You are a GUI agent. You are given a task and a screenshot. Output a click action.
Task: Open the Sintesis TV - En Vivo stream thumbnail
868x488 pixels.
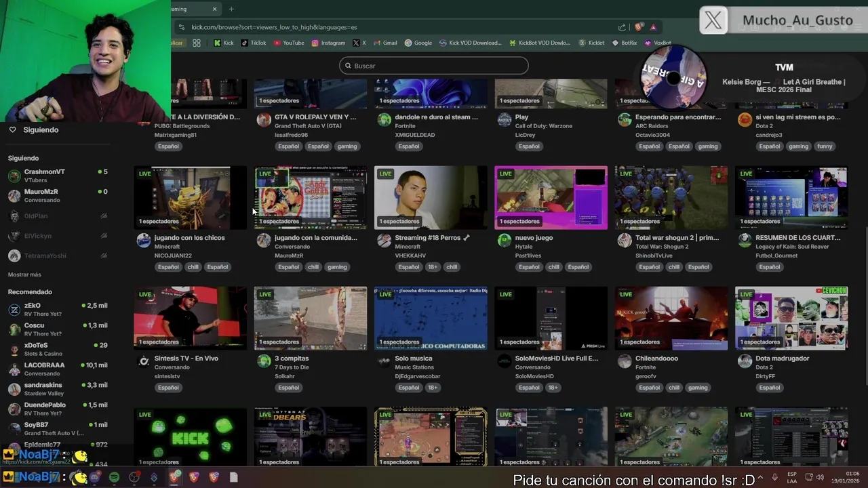(x=190, y=318)
